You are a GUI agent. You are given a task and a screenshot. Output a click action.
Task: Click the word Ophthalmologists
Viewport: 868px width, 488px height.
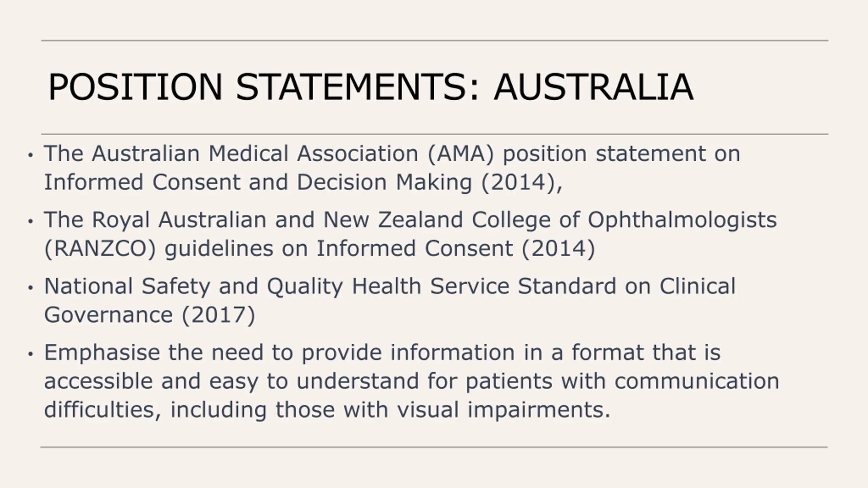(682, 220)
